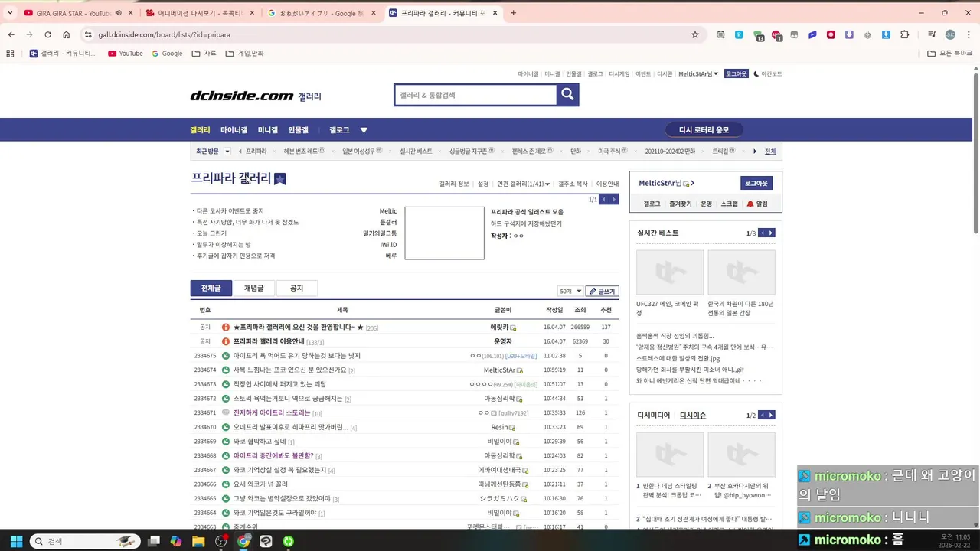Click the 디시 로터리 응모 button
The height and width of the screenshot is (551, 980).
click(x=704, y=130)
